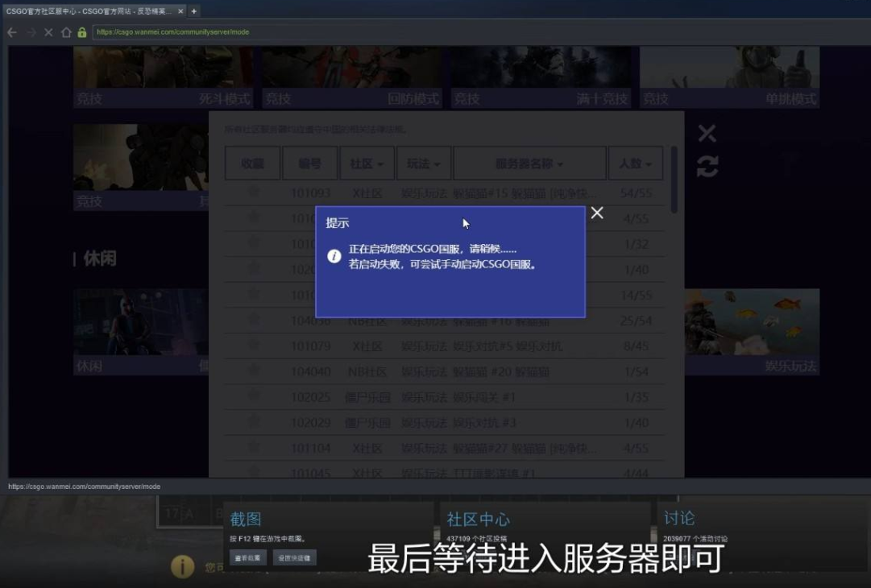
Task: Select server 娱乐对抗#5 row 101079
Action: [x=445, y=346]
